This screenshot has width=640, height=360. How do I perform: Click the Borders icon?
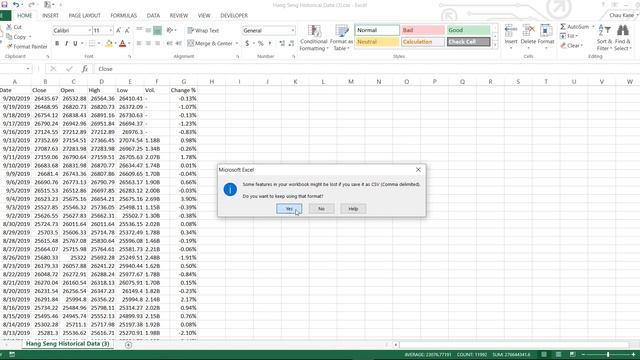92,43
